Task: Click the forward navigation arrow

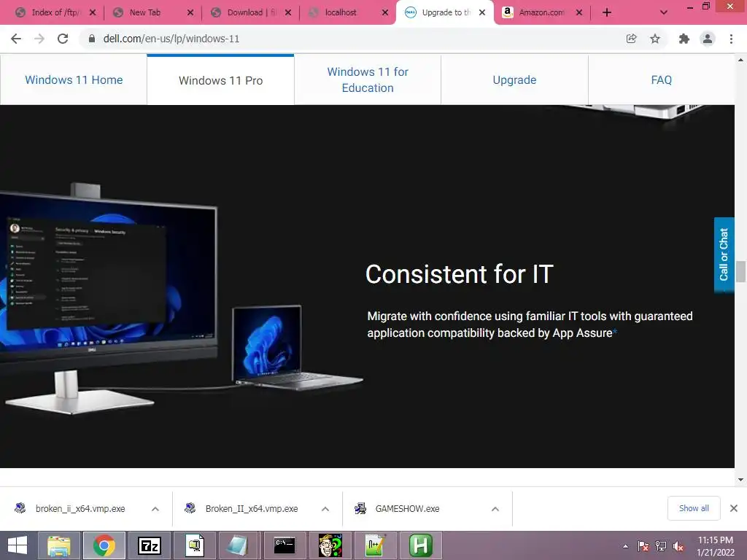Action: [39, 39]
